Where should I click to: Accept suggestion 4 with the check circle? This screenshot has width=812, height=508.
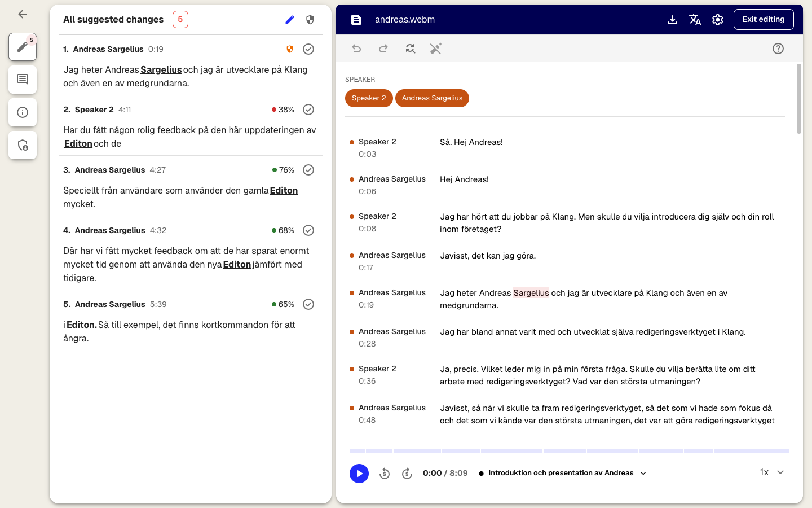[x=308, y=230]
